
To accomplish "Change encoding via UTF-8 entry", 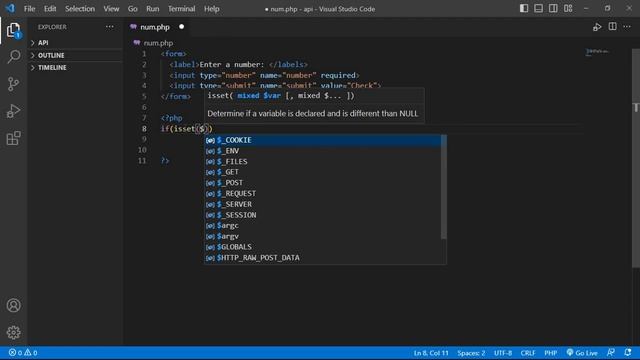I will [x=503, y=353].
